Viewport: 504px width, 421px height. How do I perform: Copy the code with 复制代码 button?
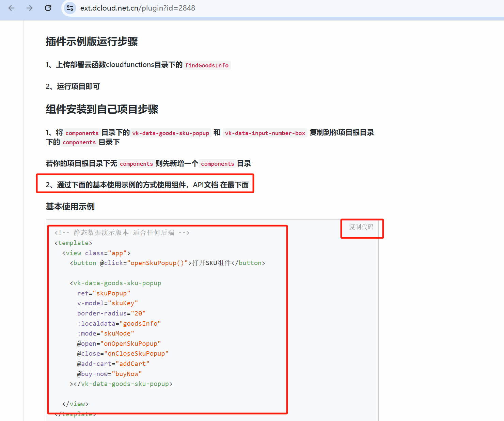click(x=361, y=227)
